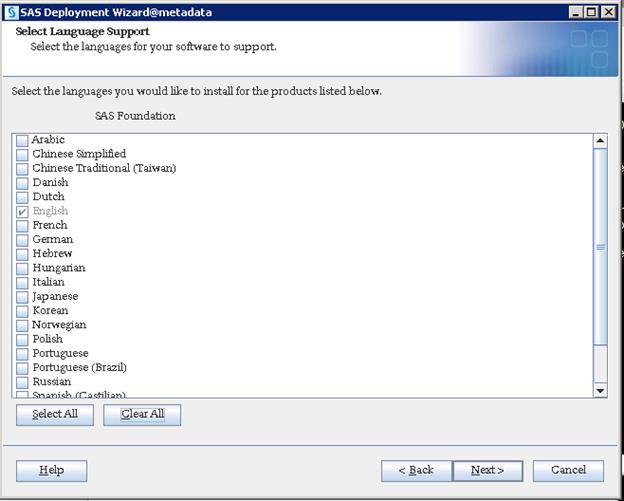Click the language list scrollbar thumb
This screenshot has height=501, width=624.
(x=600, y=247)
